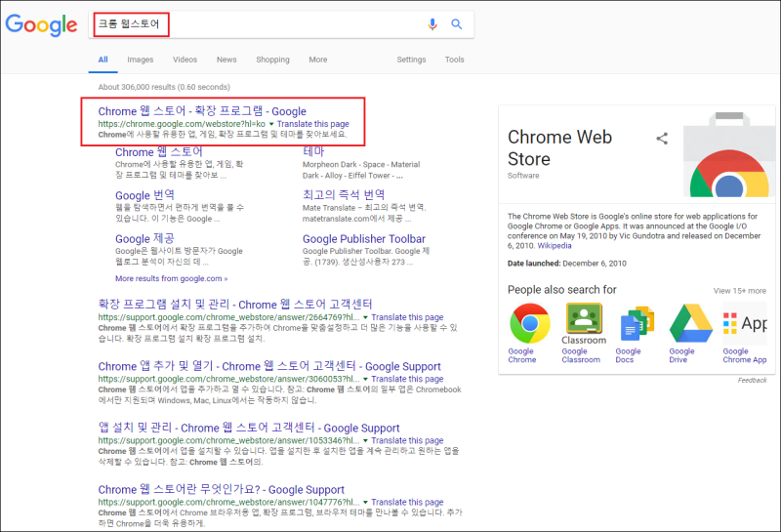The height and width of the screenshot is (532, 781).
Task: Open Chrome 웹 스토어란 무엇인가요? result
Action: [x=222, y=490]
